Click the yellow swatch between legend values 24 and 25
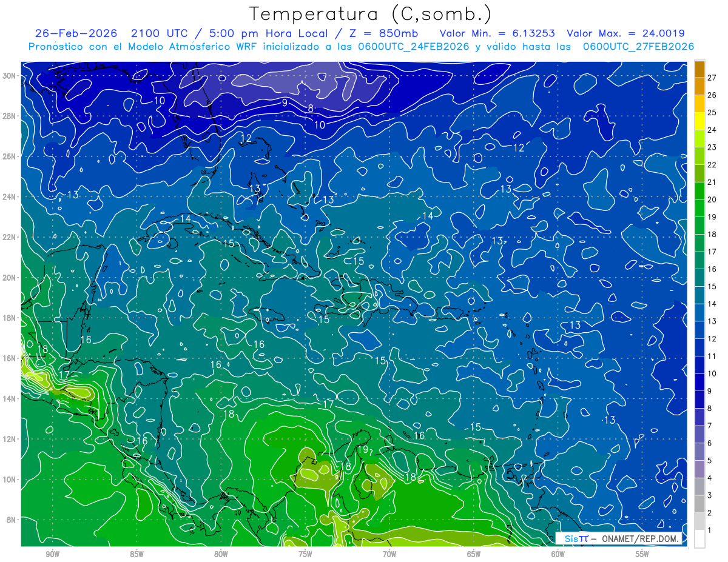Viewport: 728px width, 562px height. [699, 121]
